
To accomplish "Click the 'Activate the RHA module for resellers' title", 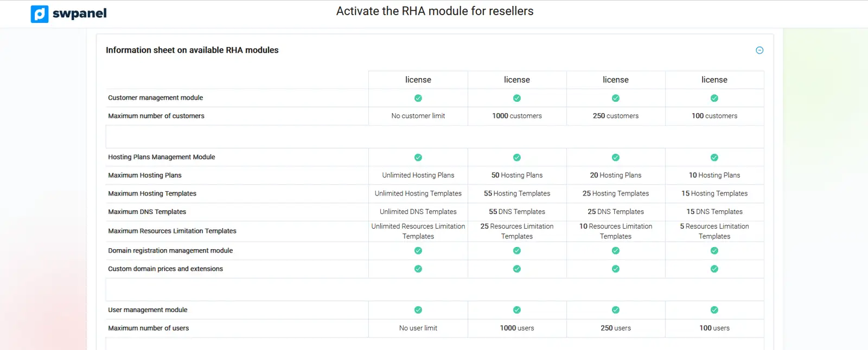I will 435,11.
